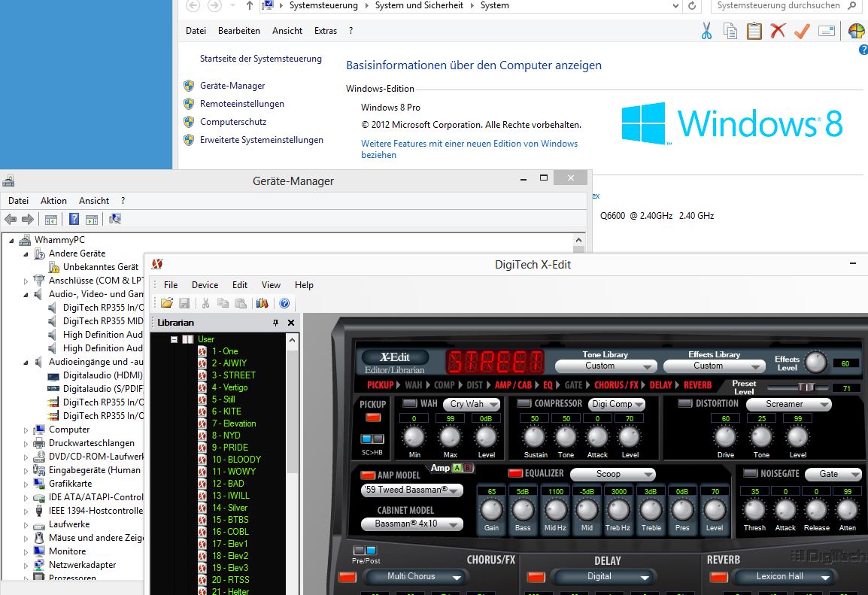
Task: Pin the Librarian panel
Action: pyautogui.click(x=276, y=323)
